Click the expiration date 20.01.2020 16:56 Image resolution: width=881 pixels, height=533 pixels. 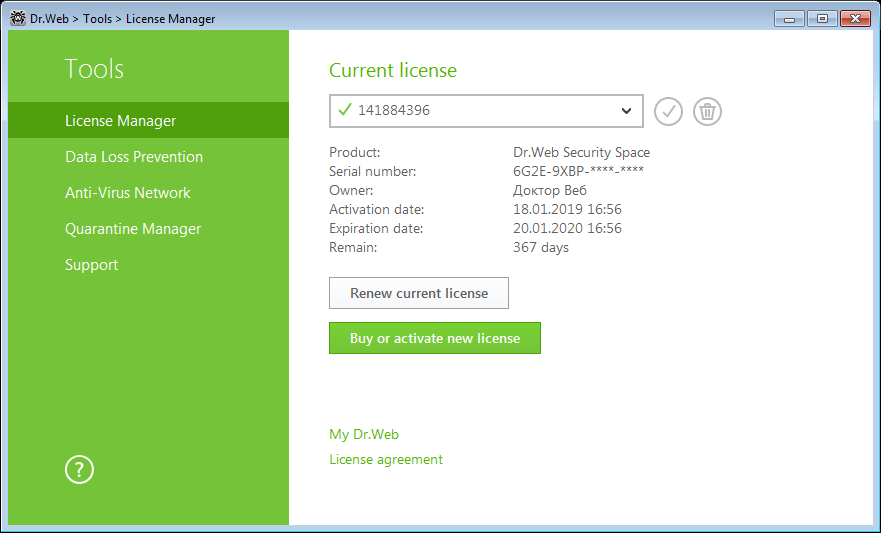coord(567,228)
